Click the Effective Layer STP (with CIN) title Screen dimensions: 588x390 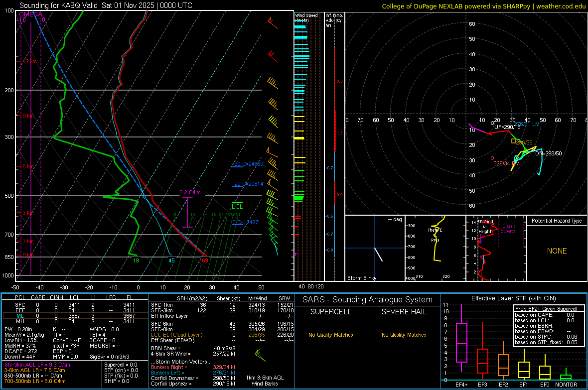[514, 298]
